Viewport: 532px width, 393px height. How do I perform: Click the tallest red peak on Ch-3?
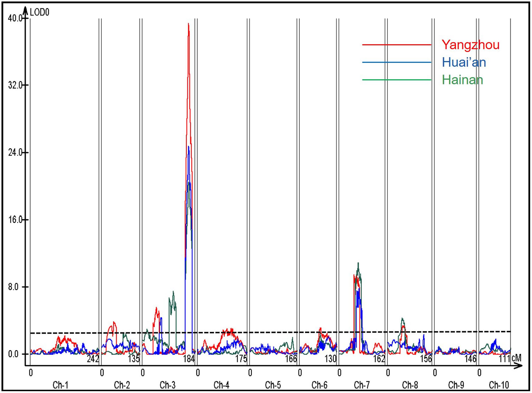(188, 24)
